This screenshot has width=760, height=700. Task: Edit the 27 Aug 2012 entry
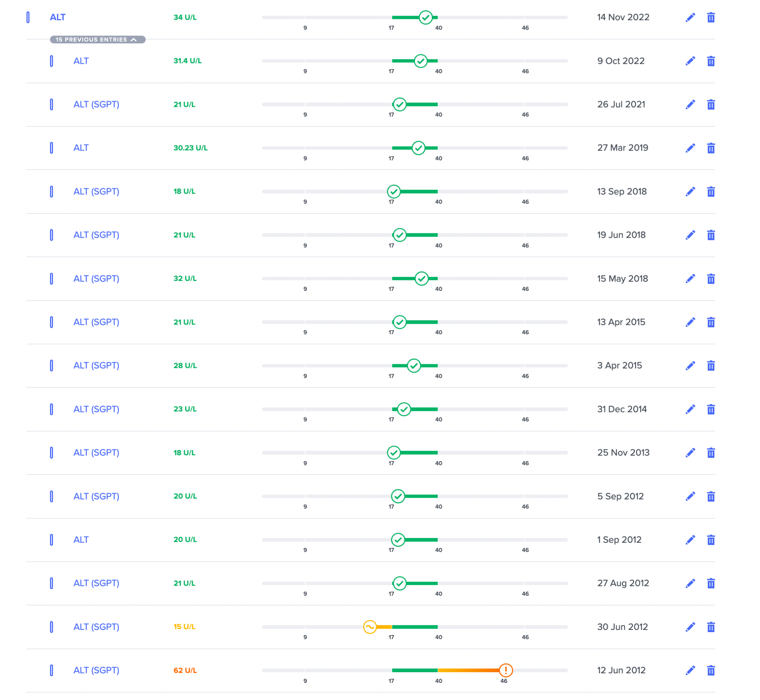tap(690, 584)
